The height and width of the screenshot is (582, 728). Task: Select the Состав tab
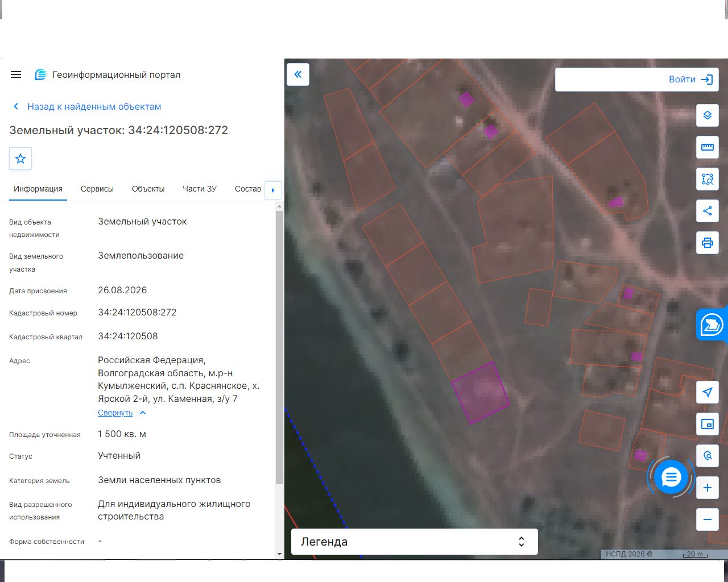pos(248,189)
